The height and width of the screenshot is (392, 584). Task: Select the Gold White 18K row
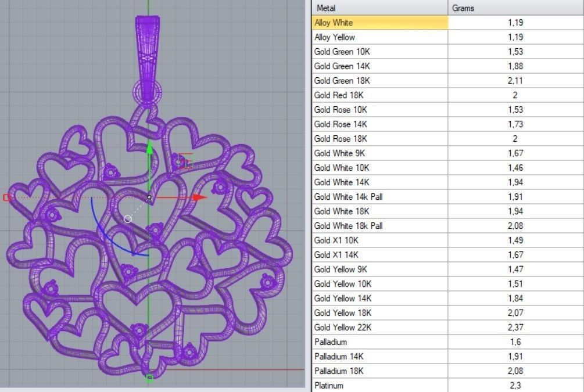pyautogui.click(x=447, y=211)
